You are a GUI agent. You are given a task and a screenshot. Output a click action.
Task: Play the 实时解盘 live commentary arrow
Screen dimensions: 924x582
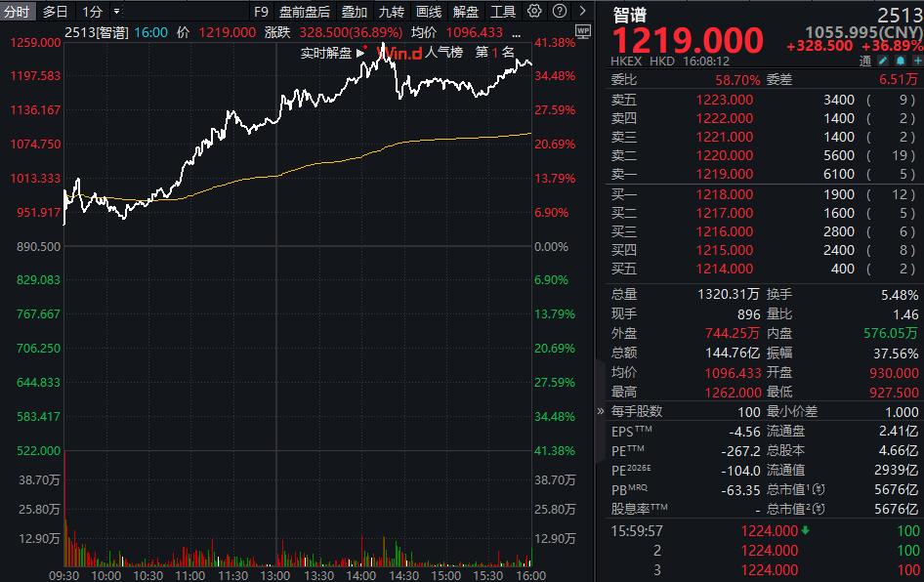[x=360, y=53]
